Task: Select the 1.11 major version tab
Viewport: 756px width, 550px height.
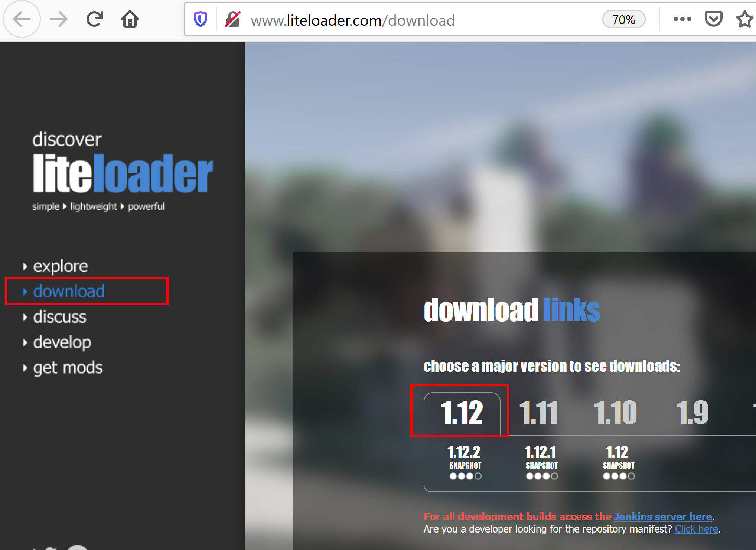Action: coord(538,412)
